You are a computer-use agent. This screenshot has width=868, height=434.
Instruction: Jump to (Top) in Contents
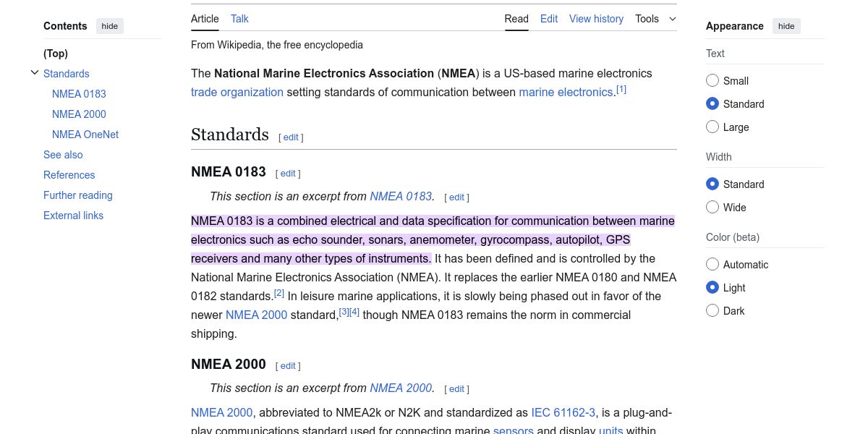click(x=56, y=54)
